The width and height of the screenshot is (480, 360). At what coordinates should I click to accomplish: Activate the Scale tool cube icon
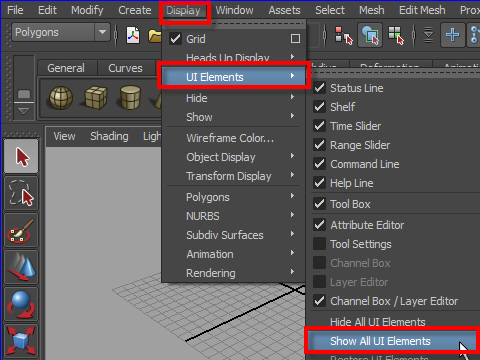pyautogui.click(x=21, y=341)
